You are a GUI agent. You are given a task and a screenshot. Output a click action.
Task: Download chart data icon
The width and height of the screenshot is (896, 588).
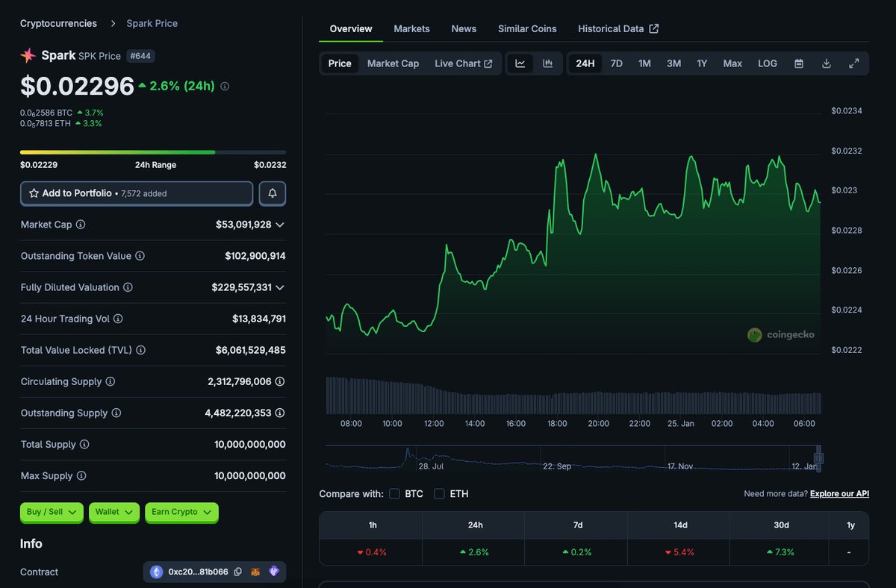827,63
